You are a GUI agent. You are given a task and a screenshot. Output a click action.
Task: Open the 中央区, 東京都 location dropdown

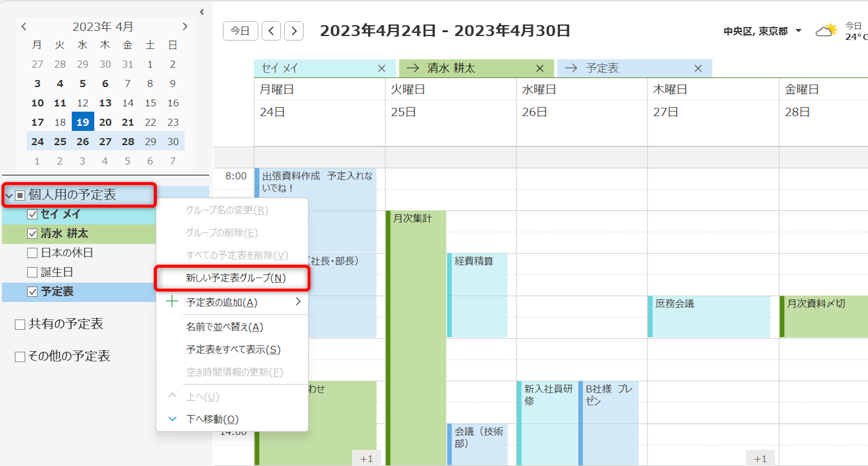coord(798,31)
